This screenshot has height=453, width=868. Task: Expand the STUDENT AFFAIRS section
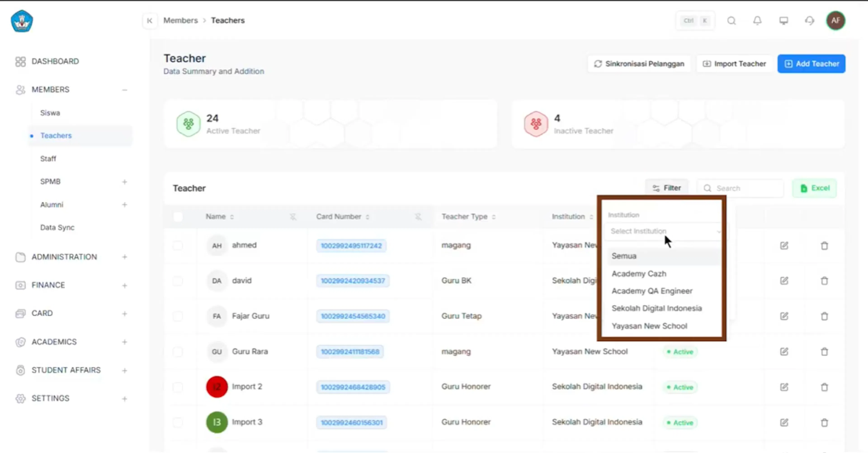pyautogui.click(x=124, y=370)
